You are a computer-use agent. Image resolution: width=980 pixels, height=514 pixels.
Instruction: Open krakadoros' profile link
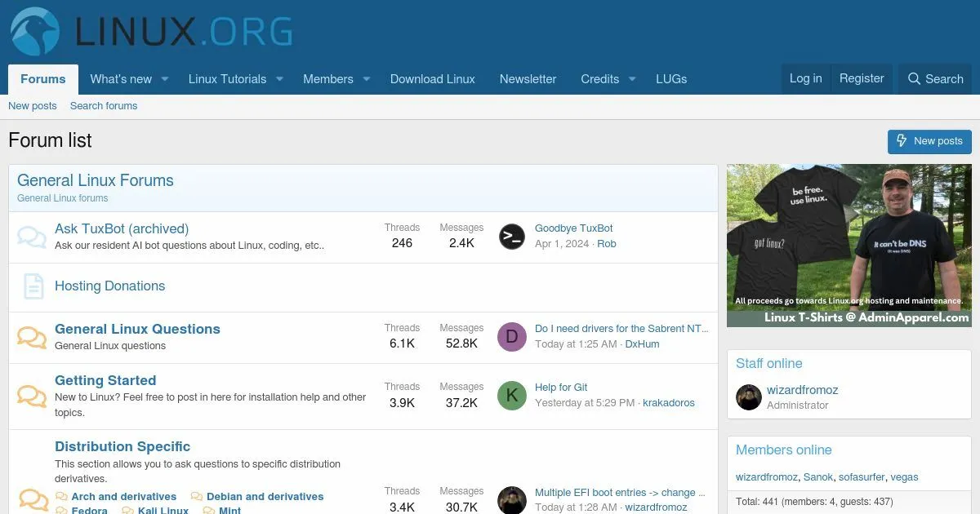pos(669,403)
